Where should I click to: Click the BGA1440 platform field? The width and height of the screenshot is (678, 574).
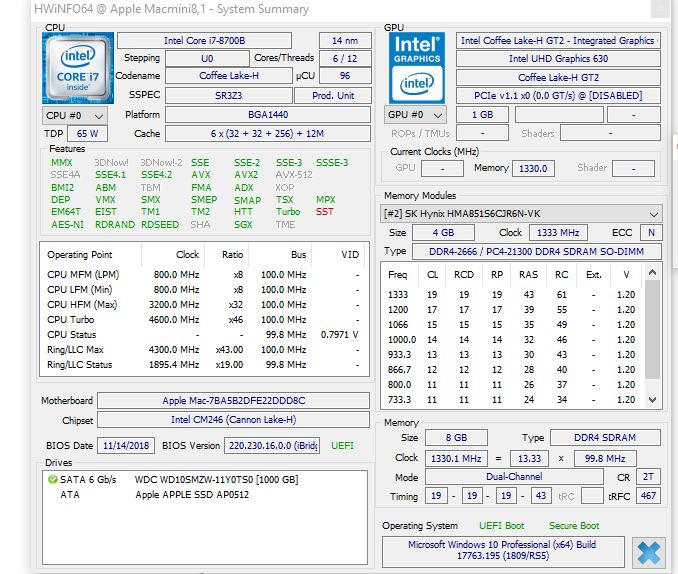click(x=268, y=115)
